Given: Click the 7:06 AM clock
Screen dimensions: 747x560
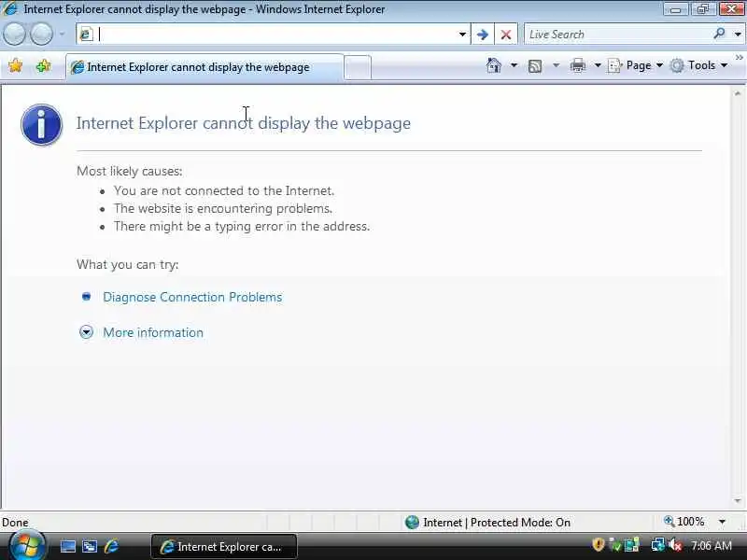Looking at the screenshot, I should (x=712, y=546).
